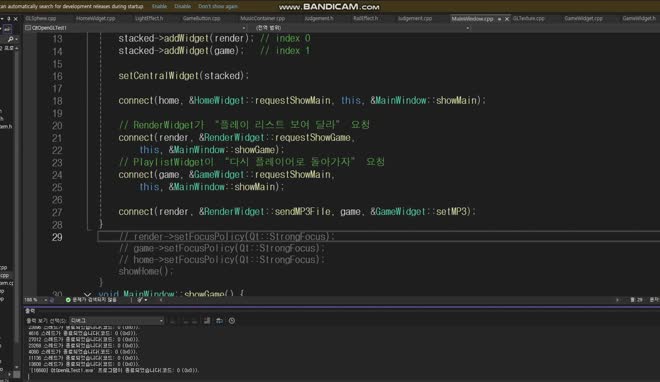Collapse the showGame function block

pos(87,294)
